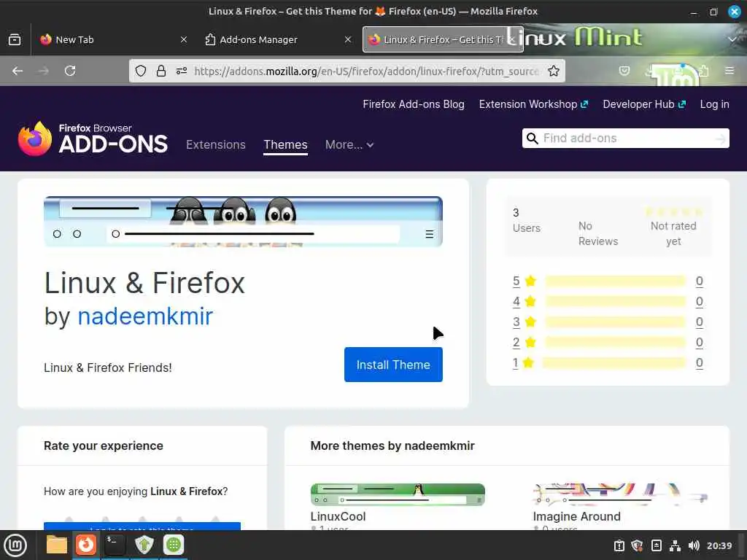Image resolution: width=747 pixels, height=560 pixels.
Task: Save page to Pocket icon
Action: (624, 71)
